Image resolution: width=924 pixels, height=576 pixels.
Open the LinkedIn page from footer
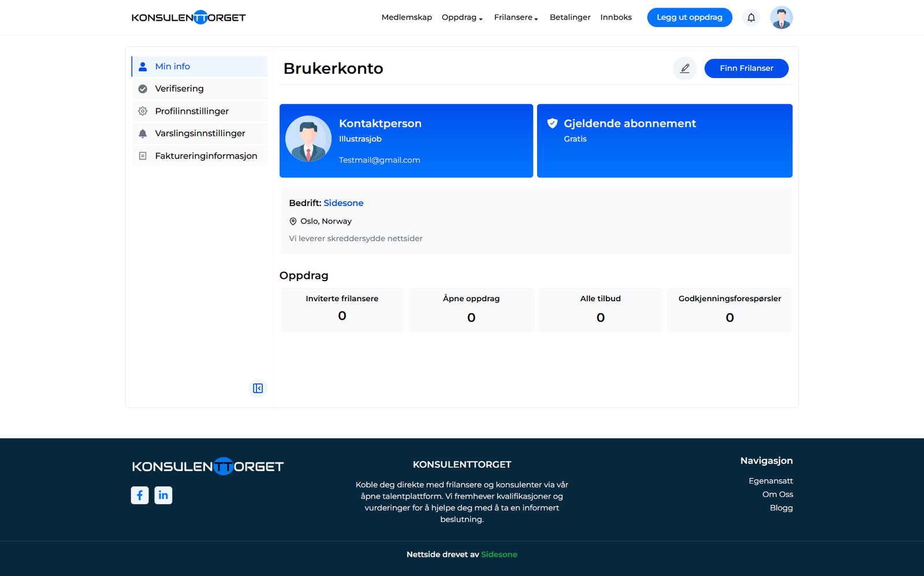tap(163, 495)
